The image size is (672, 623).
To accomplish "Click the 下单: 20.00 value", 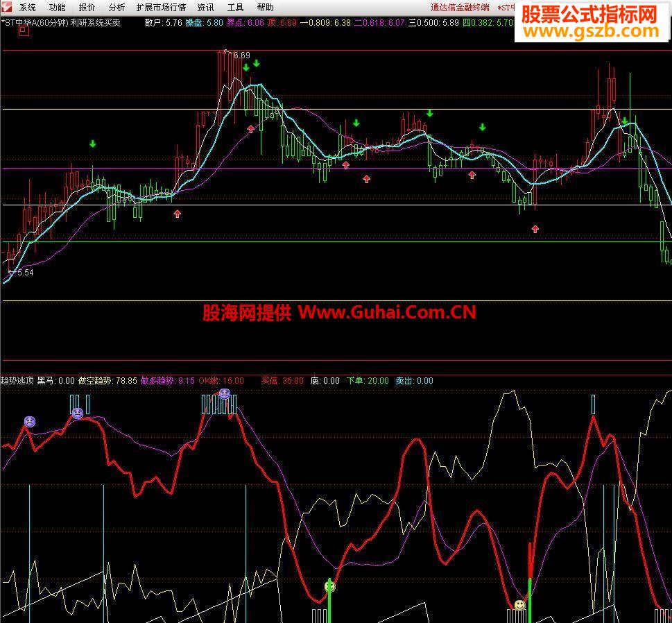I will point(368,381).
